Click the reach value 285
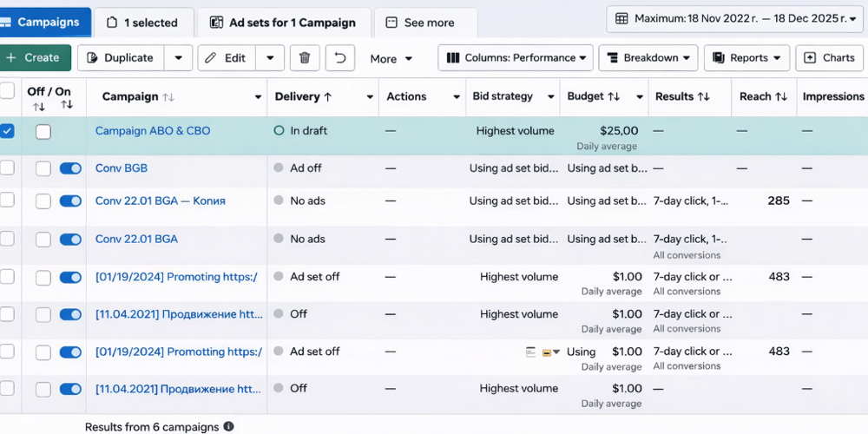Screen dimensions: 868x434 779,201
